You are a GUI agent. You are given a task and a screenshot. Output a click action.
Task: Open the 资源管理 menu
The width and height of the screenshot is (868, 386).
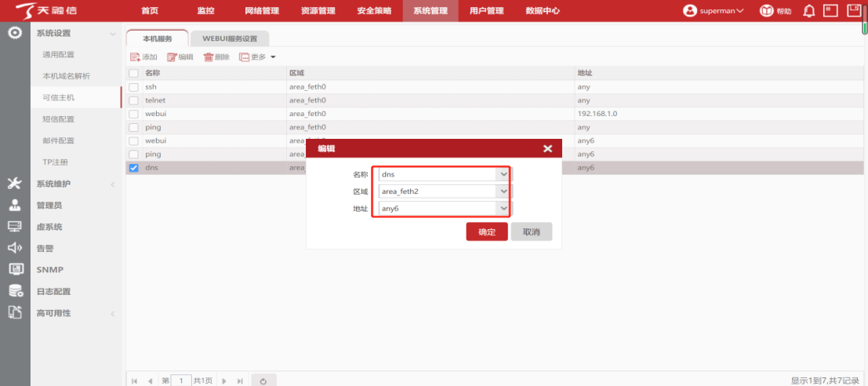click(x=318, y=10)
